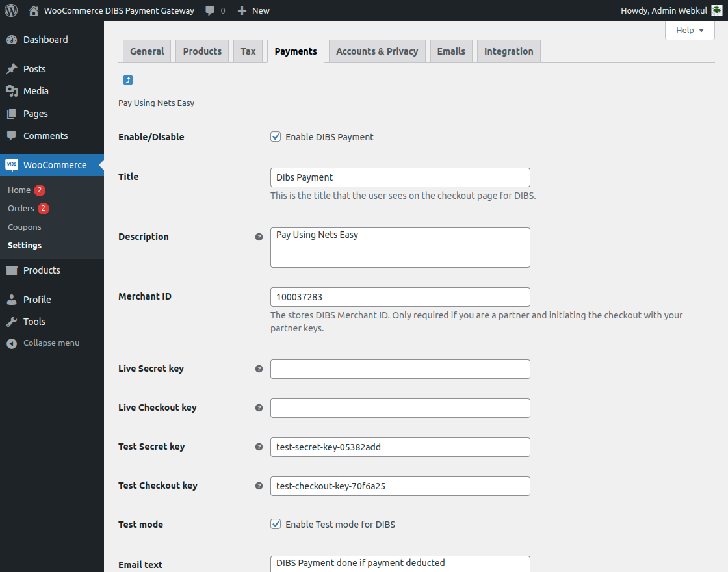Select the Media sidebar icon
This screenshot has height=572, width=728.
click(13, 91)
